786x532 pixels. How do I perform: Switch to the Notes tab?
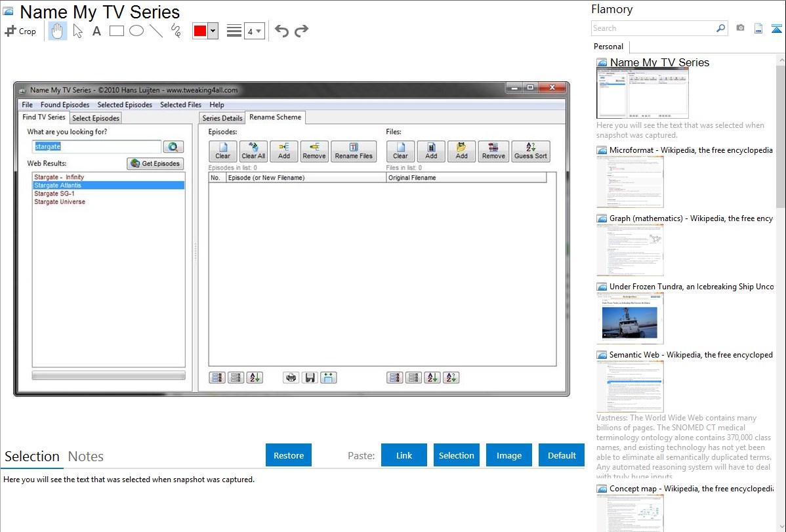click(86, 457)
